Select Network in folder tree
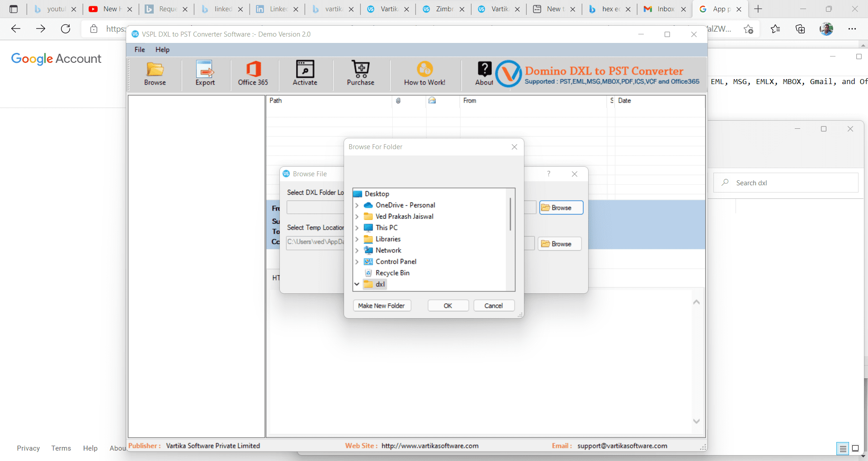Image resolution: width=868 pixels, height=461 pixels. coord(388,250)
